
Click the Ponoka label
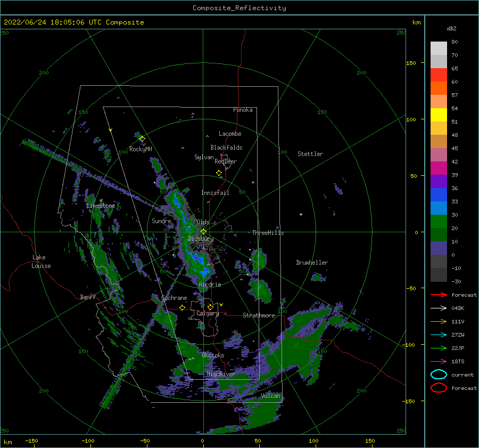(x=243, y=110)
